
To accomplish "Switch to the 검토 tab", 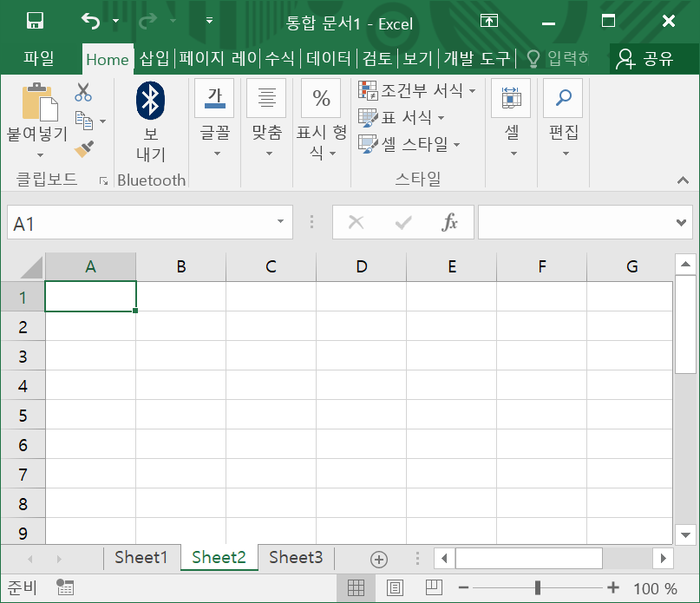I will point(377,58).
